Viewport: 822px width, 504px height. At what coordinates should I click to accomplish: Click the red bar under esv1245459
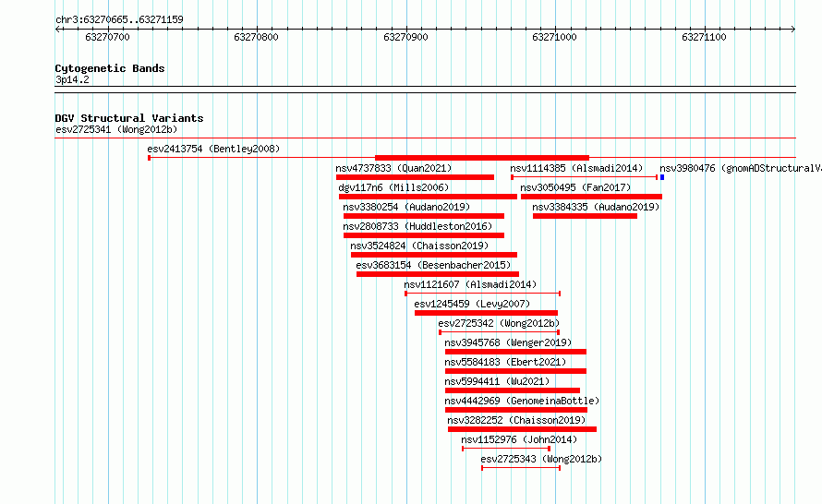[x=487, y=313]
